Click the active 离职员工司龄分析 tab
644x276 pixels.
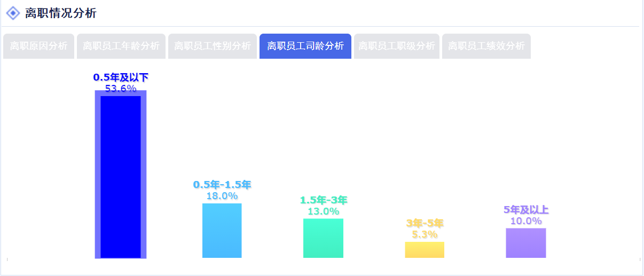click(305, 46)
